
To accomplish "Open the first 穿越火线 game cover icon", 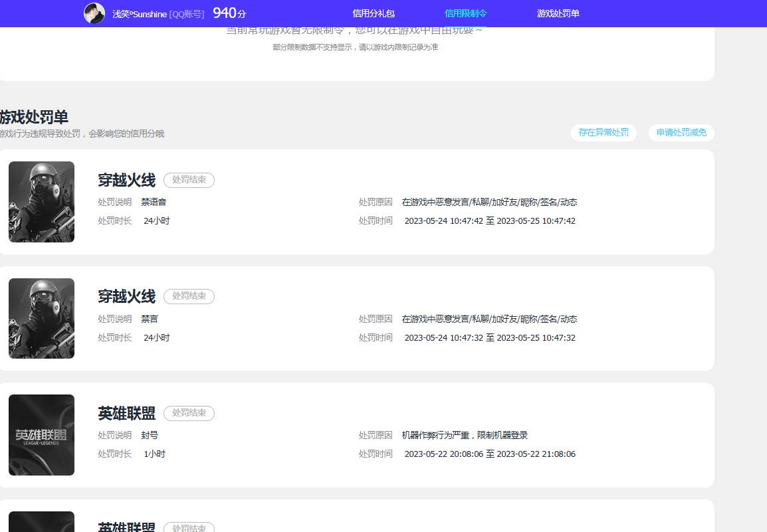I will pyautogui.click(x=41, y=202).
